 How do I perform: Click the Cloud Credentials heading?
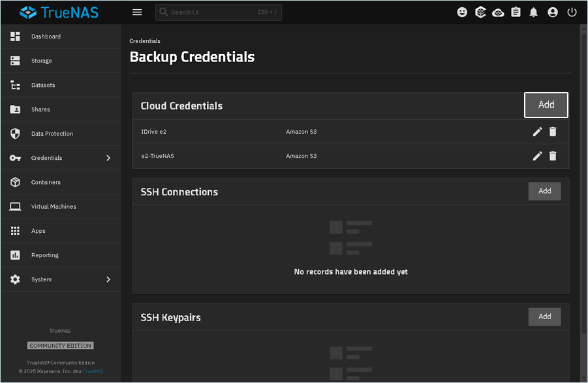(x=181, y=106)
